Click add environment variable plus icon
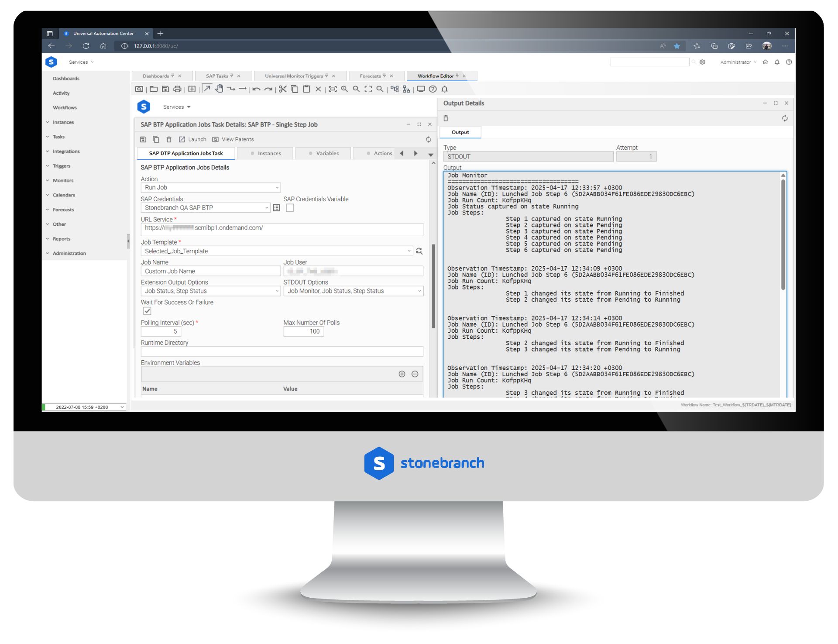Screen dimensions: 838x644 [x=402, y=374]
